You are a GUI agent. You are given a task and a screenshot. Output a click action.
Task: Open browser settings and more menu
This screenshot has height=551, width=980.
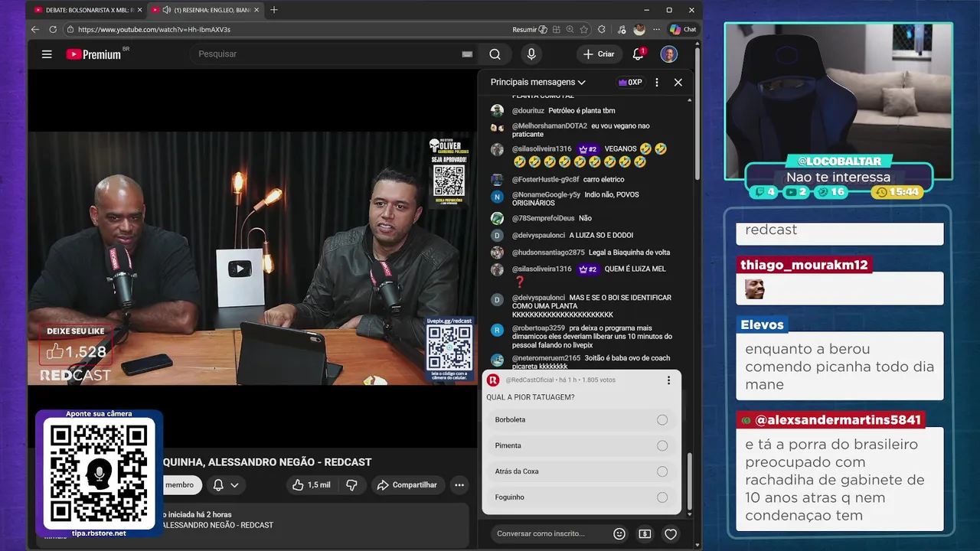click(656, 29)
